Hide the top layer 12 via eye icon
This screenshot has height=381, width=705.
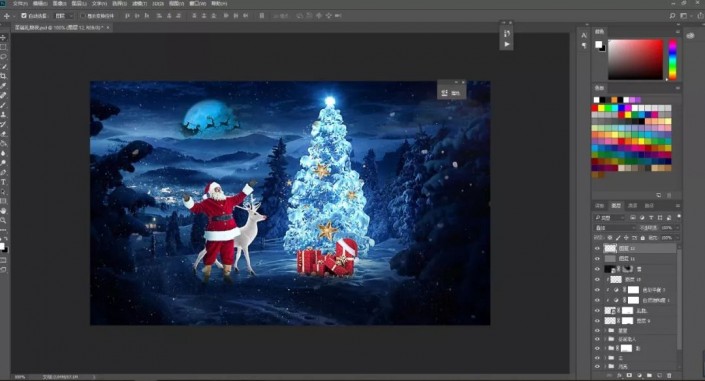pyautogui.click(x=597, y=248)
